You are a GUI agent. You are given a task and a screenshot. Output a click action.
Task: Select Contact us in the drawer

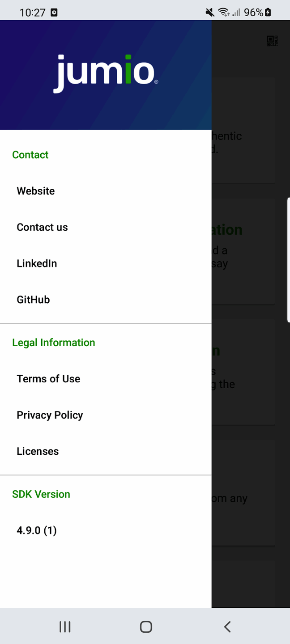(42, 227)
